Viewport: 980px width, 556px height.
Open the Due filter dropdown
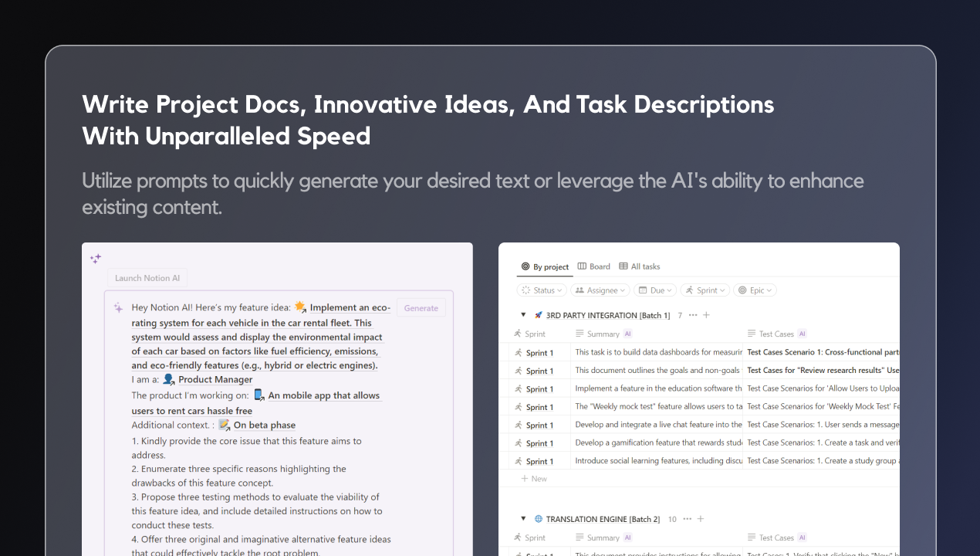[655, 290]
